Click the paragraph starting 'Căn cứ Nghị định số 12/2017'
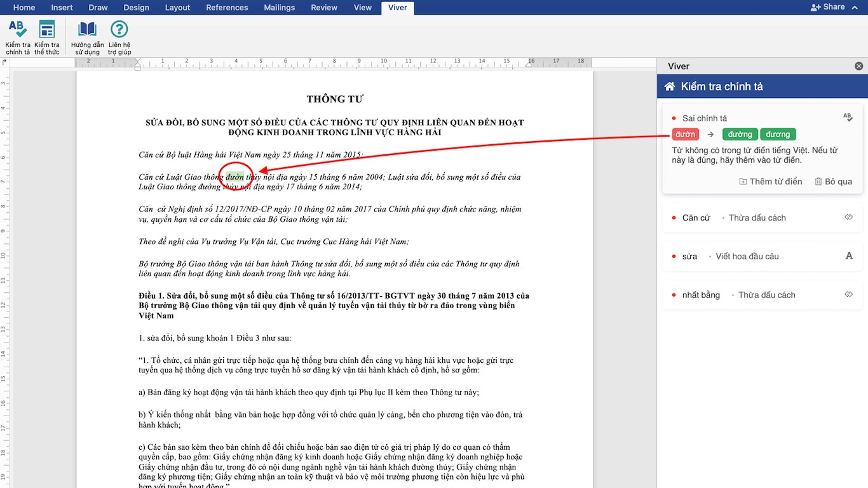The height and width of the screenshot is (488, 868). coord(330,214)
